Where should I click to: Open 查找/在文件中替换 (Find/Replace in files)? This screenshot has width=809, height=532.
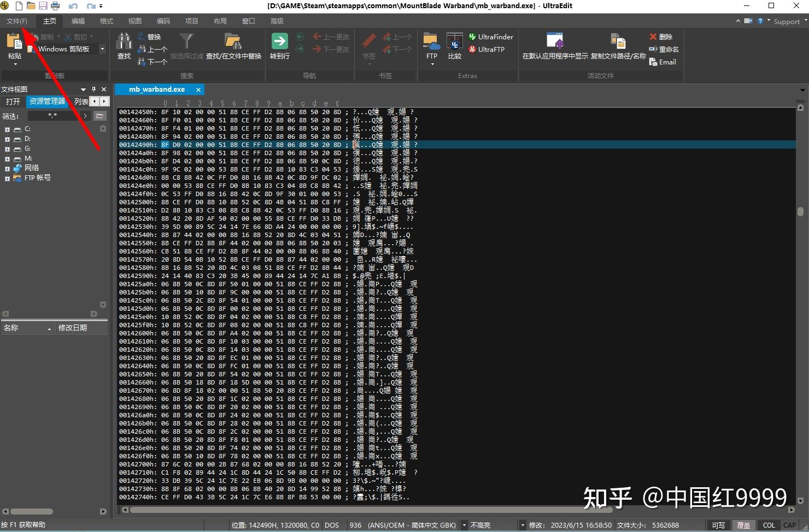[233, 46]
